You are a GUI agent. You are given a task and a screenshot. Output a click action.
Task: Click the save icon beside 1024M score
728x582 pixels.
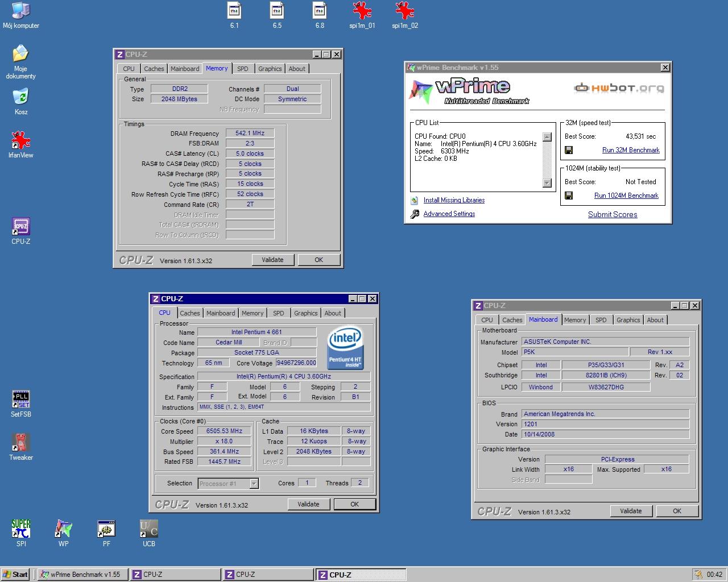(x=569, y=196)
